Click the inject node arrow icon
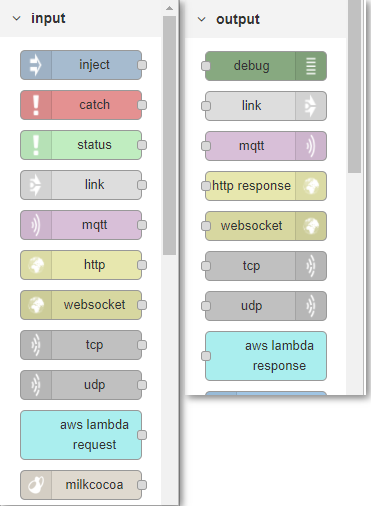Screen dimensions: 371x506 click(x=36, y=65)
